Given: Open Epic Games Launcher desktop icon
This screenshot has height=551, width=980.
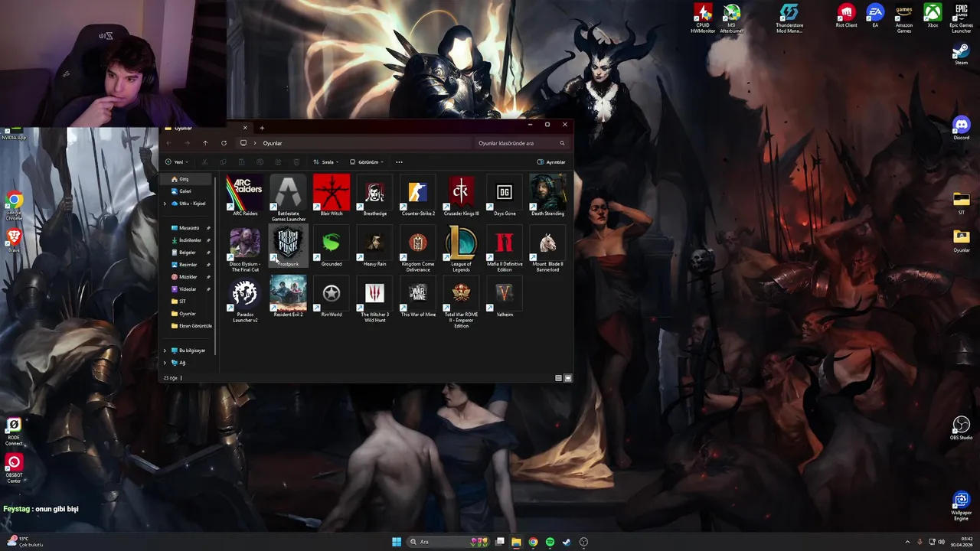Looking at the screenshot, I should (961, 19).
